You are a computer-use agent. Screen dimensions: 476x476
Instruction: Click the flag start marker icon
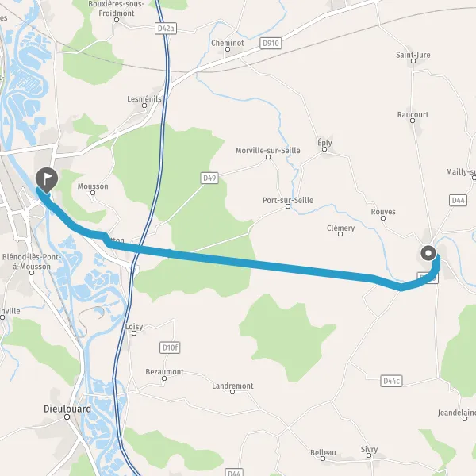point(47,179)
